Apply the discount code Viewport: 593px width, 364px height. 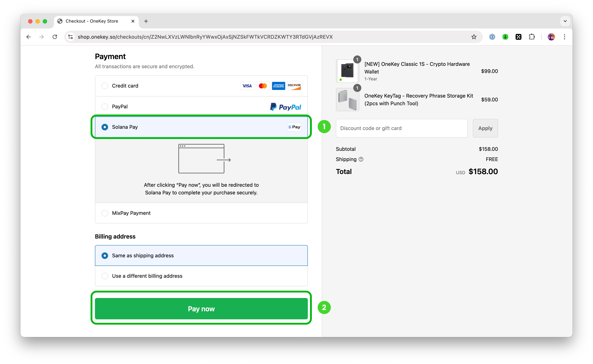click(485, 128)
